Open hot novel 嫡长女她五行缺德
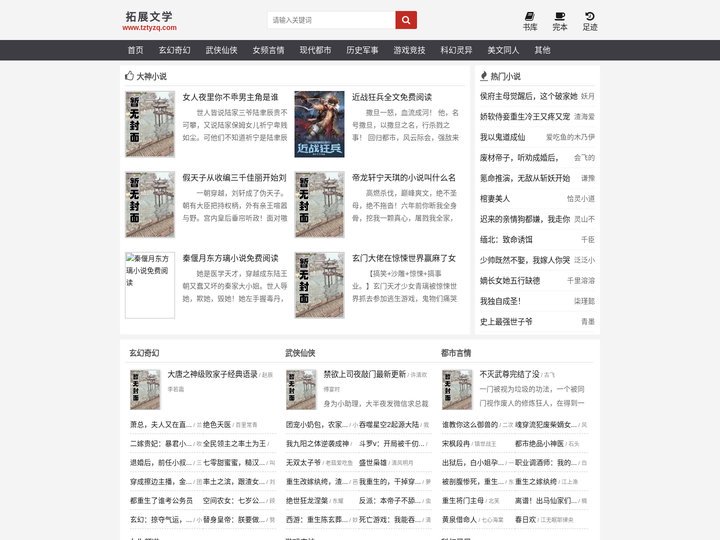The width and height of the screenshot is (720, 540). point(510,281)
